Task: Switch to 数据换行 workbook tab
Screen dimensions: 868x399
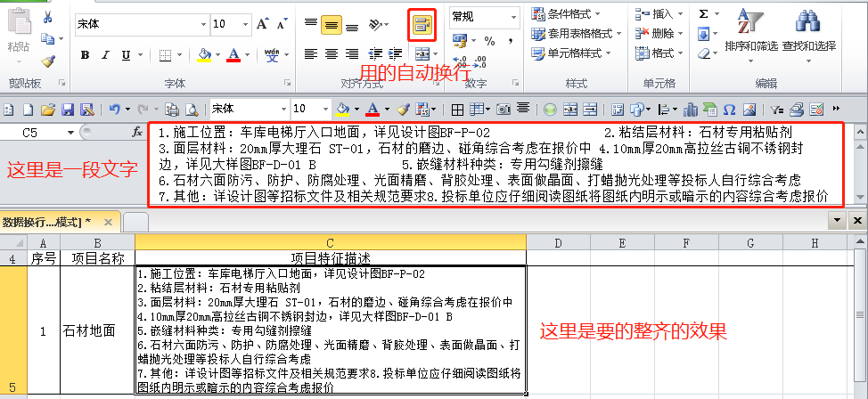Action: (60, 222)
